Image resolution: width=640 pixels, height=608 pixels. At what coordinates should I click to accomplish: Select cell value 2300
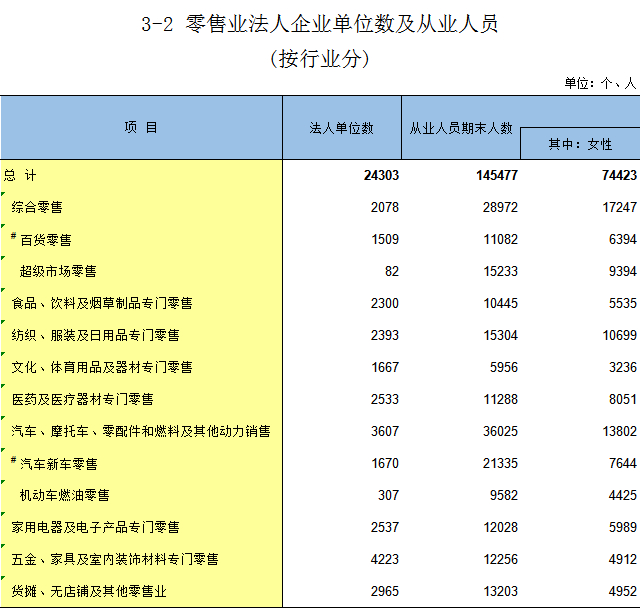pyautogui.click(x=384, y=303)
